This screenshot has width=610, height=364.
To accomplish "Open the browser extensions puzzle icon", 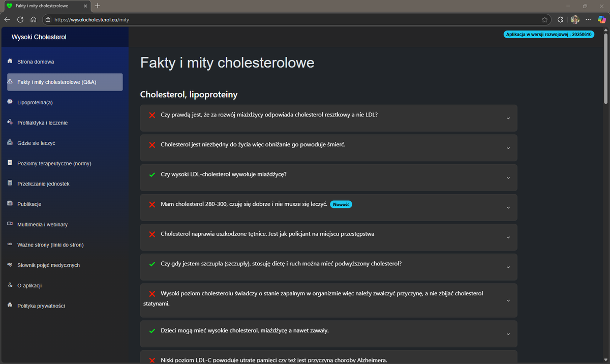I will pyautogui.click(x=560, y=20).
